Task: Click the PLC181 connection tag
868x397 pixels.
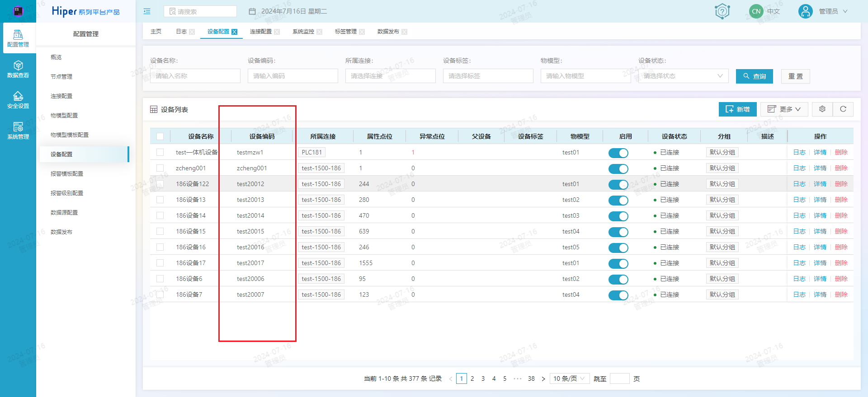Action: [311, 152]
